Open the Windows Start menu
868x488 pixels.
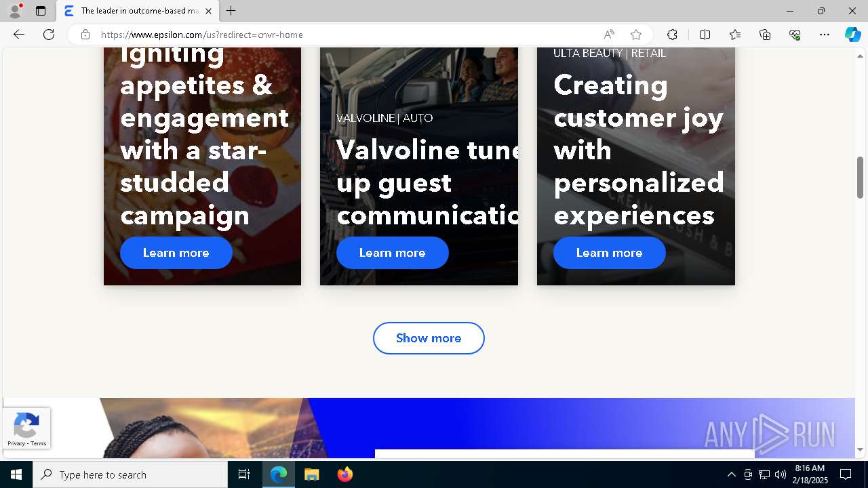coord(16,474)
